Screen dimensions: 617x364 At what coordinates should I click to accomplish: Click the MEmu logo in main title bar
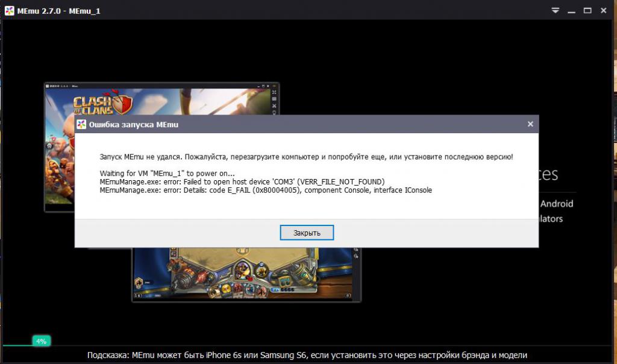[10, 10]
